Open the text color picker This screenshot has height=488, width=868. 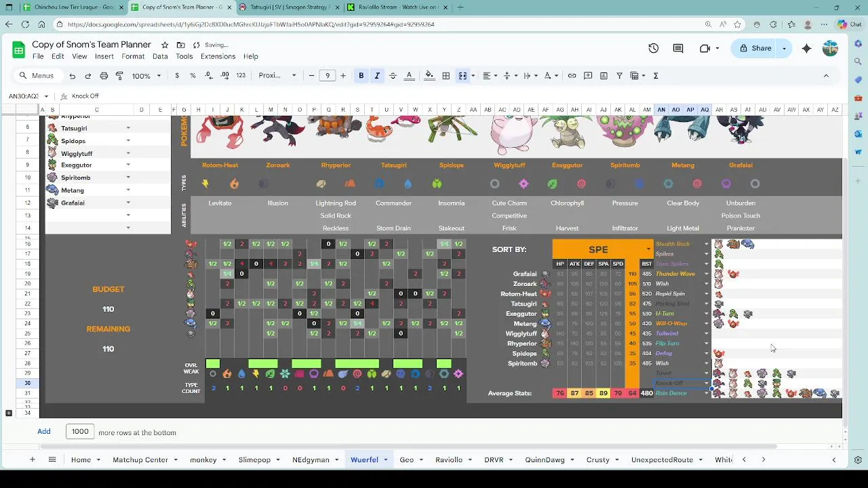point(409,76)
